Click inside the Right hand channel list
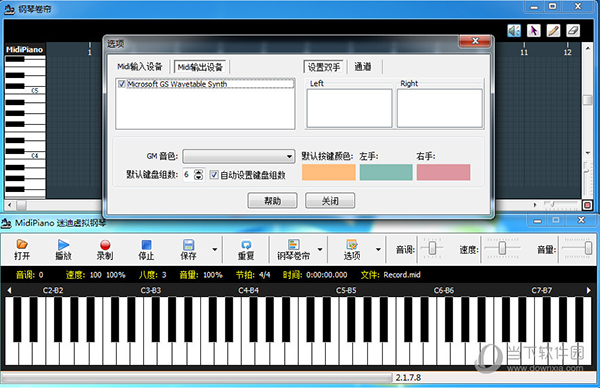 point(440,108)
